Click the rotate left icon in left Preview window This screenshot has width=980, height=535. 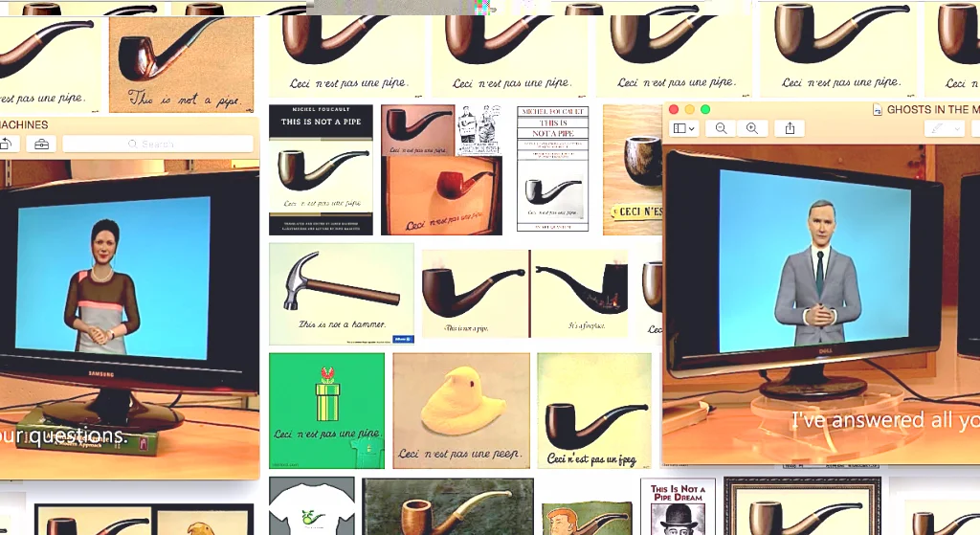(5, 144)
